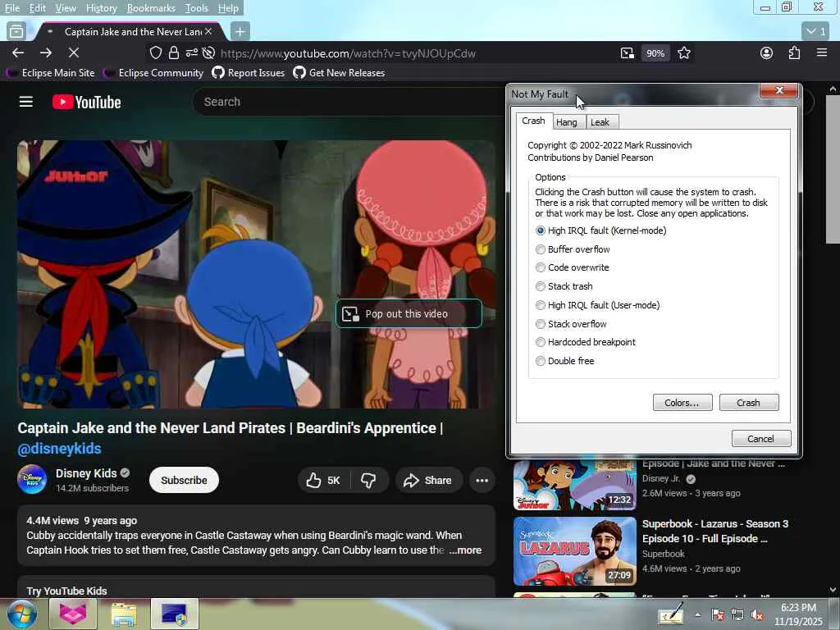Click autoplay blocked icon in address bar
Image resolution: width=840 pixels, height=630 pixels.
point(209,52)
